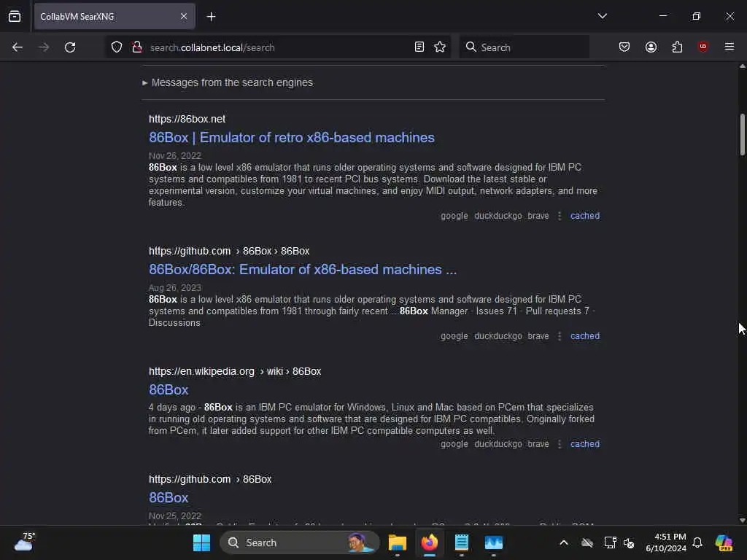Click the page vertical scrollbar thumb
747x560 pixels.
pyautogui.click(x=742, y=135)
